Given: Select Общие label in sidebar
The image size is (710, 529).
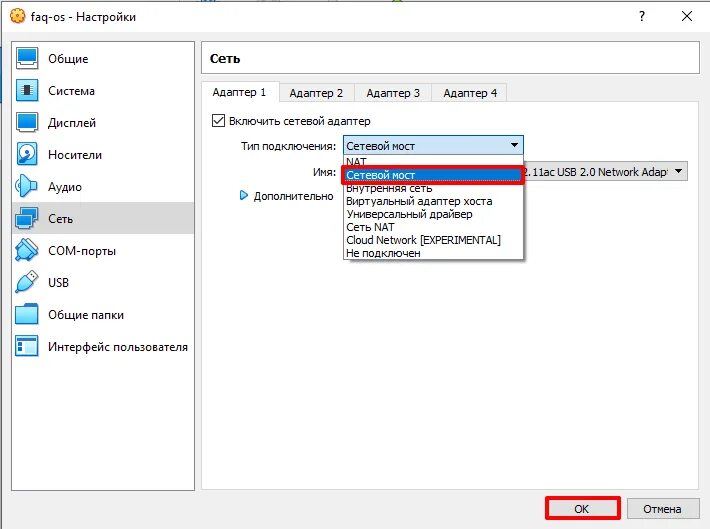Looking at the screenshot, I should pyautogui.click(x=68, y=59).
